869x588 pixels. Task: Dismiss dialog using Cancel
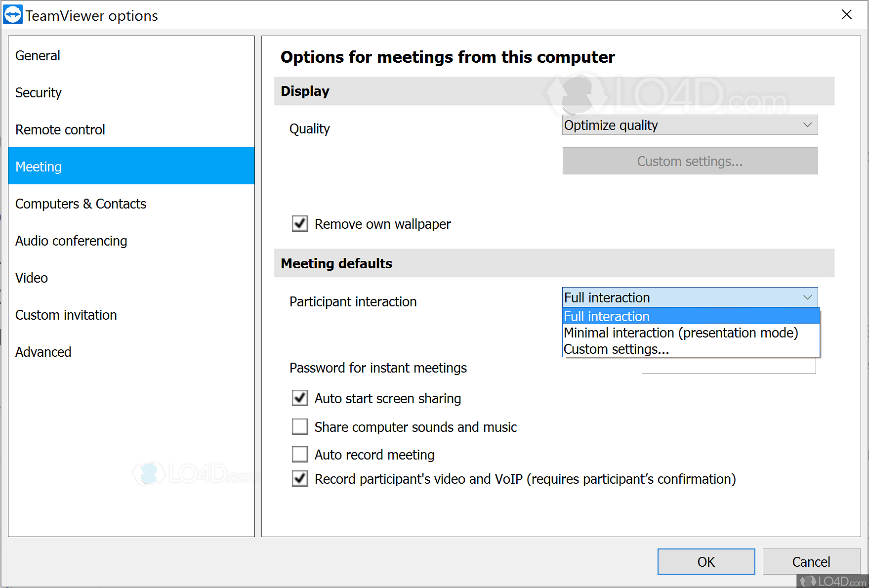[811, 561]
